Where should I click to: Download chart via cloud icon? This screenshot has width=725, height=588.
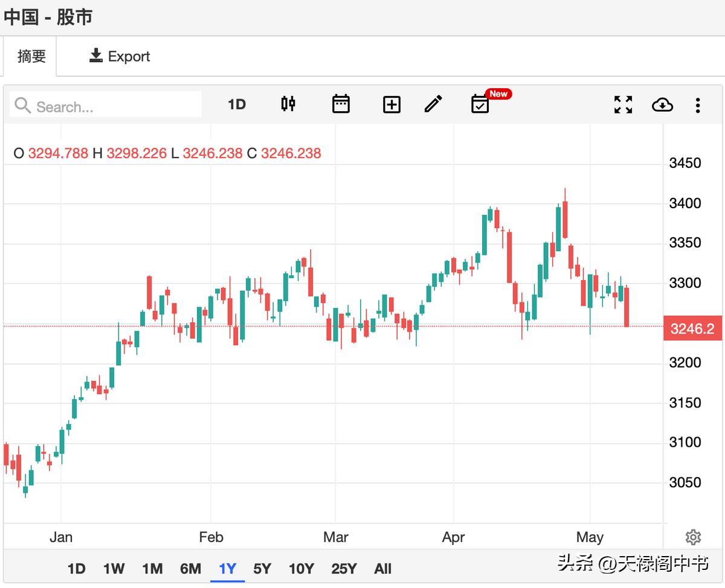(x=662, y=105)
